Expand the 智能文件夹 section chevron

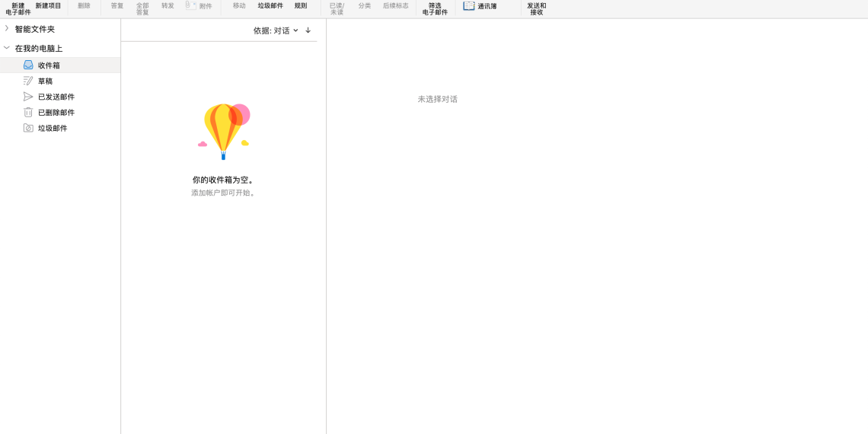click(7, 29)
